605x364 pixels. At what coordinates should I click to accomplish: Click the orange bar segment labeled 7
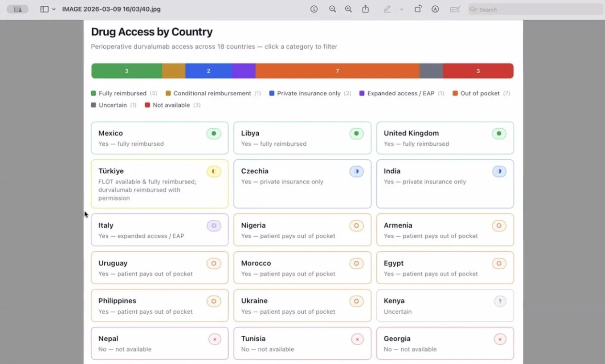click(x=337, y=71)
